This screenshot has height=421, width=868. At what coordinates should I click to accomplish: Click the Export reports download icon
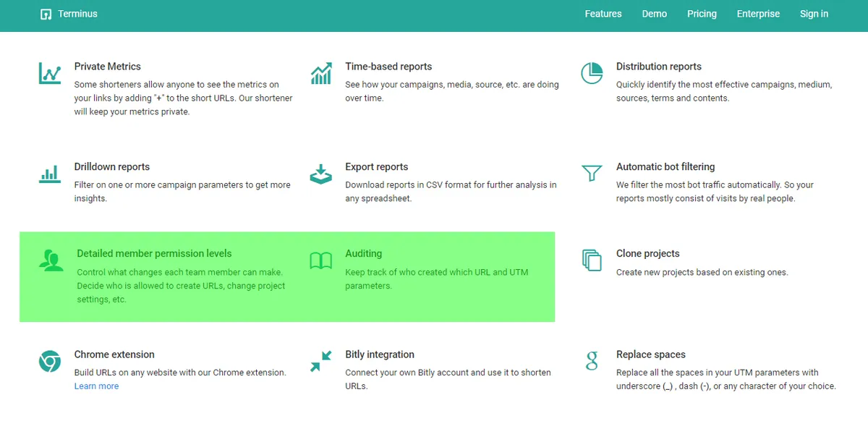(321, 174)
